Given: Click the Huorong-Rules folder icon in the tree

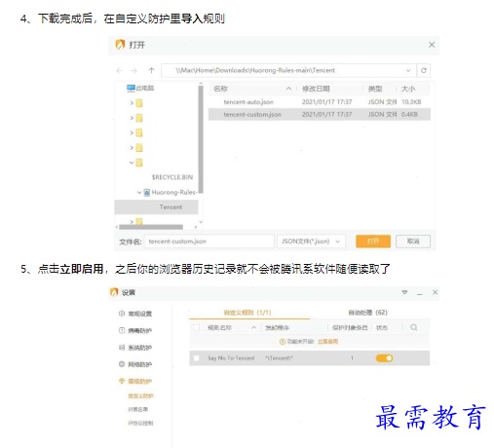Looking at the screenshot, I should point(147,192).
